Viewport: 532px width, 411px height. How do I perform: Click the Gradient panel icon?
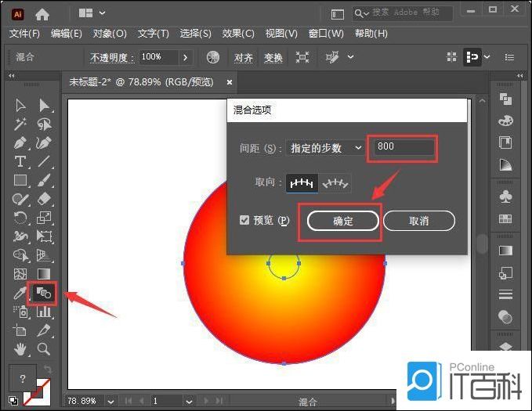505,251
